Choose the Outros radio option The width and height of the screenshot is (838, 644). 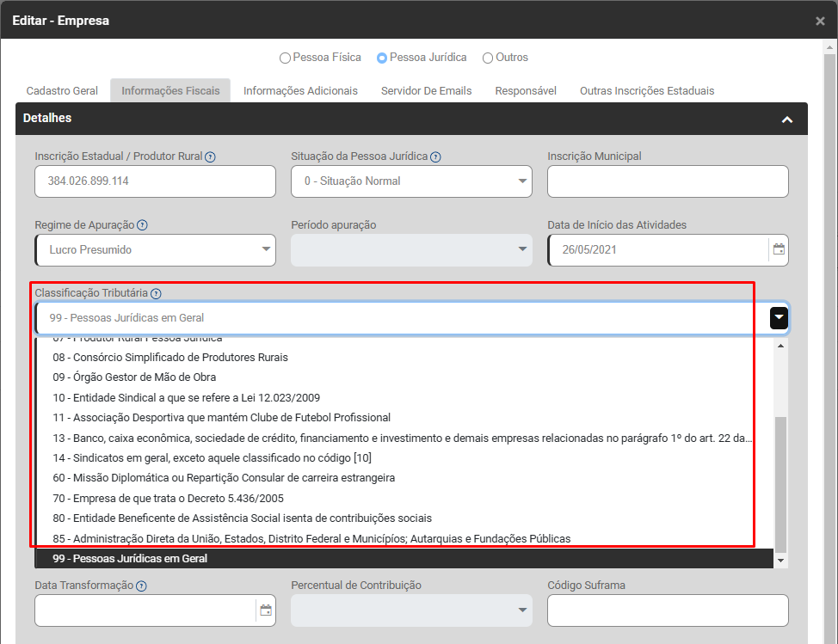pyautogui.click(x=488, y=58)
